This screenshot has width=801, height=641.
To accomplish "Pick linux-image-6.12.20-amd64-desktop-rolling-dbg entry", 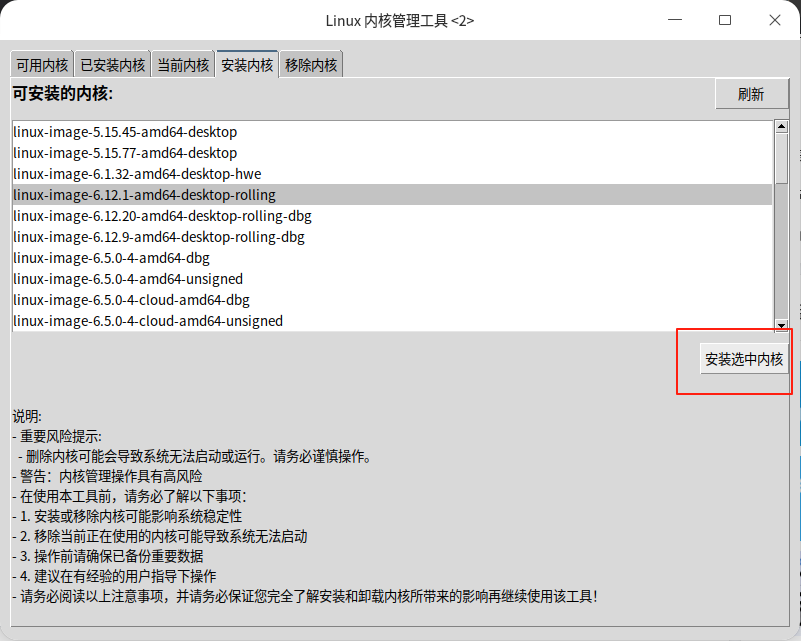I will click(392, 216).
